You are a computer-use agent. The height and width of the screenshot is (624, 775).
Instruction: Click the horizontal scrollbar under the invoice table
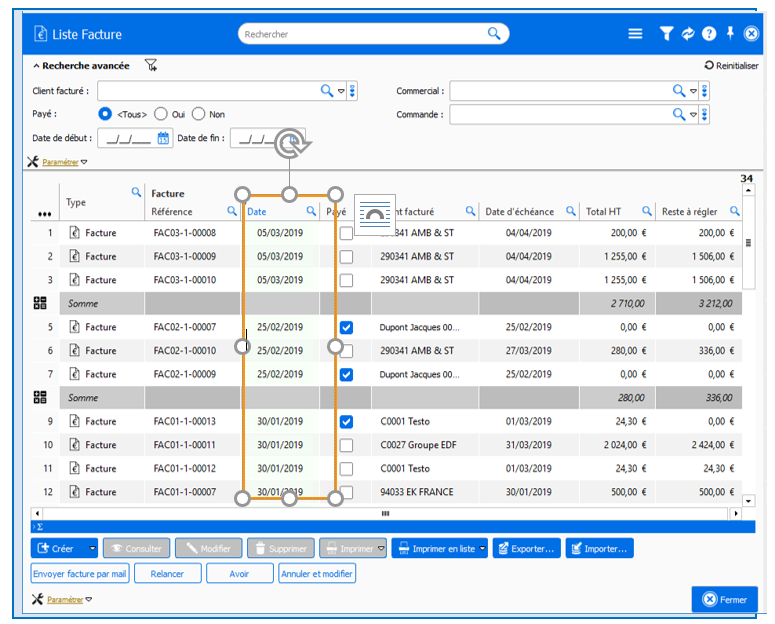[384, 513]
